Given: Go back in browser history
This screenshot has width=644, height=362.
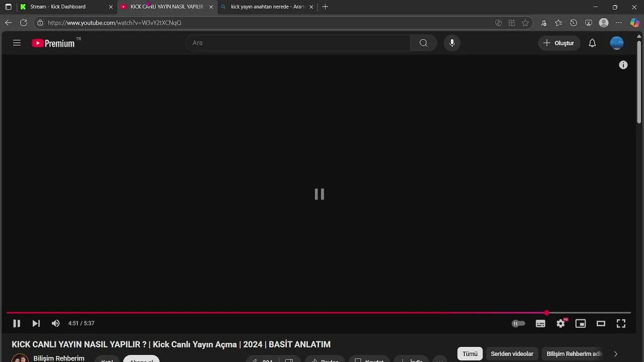Looking at the screenshot, I should 8,23.
